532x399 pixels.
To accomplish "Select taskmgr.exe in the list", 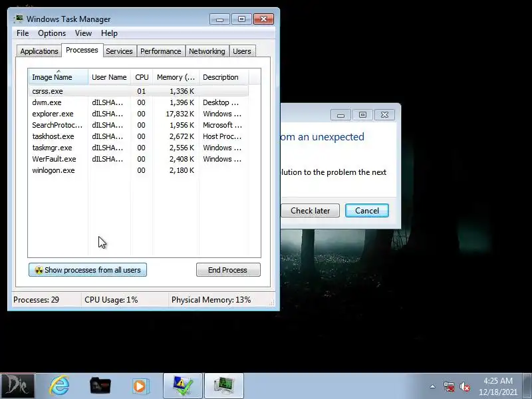I will [138, 148].
